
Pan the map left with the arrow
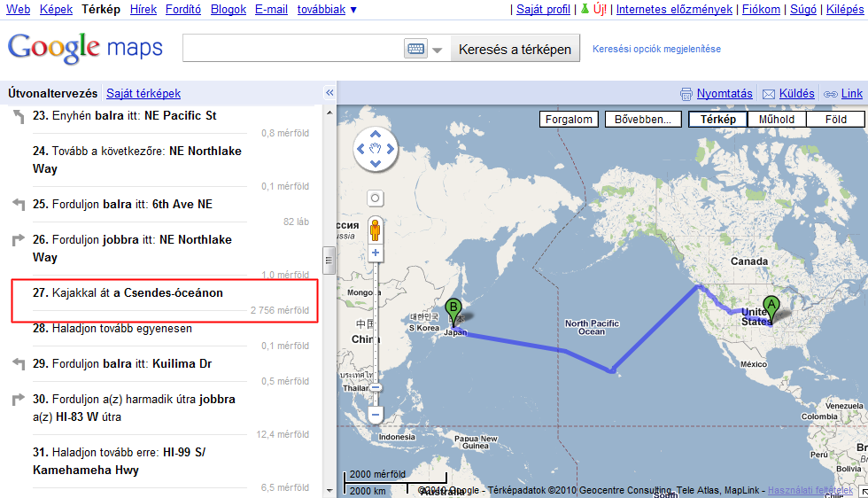[x=361, y=149]
